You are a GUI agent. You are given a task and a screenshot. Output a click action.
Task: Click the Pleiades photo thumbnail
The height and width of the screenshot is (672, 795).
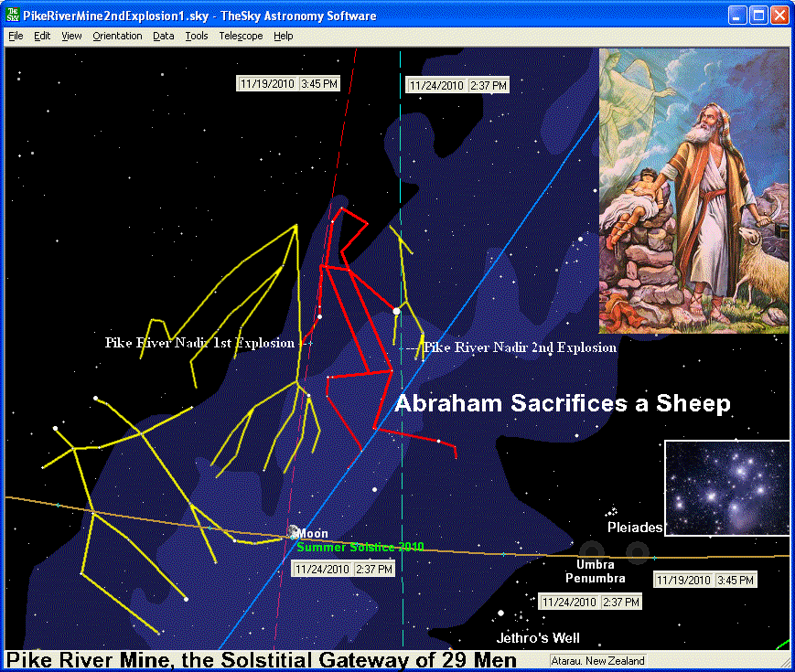[726, 487]
